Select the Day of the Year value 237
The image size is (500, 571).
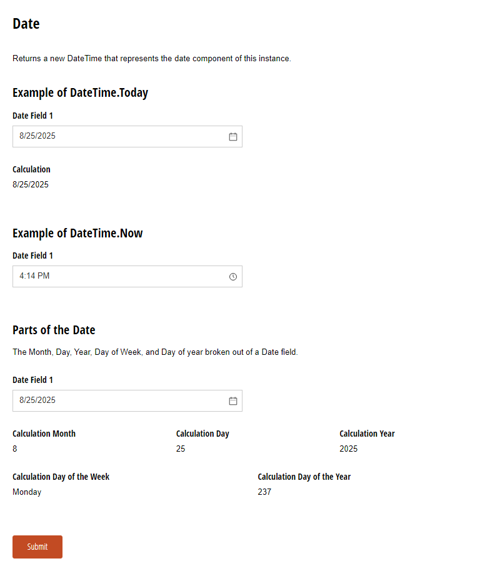click(264, 492)
